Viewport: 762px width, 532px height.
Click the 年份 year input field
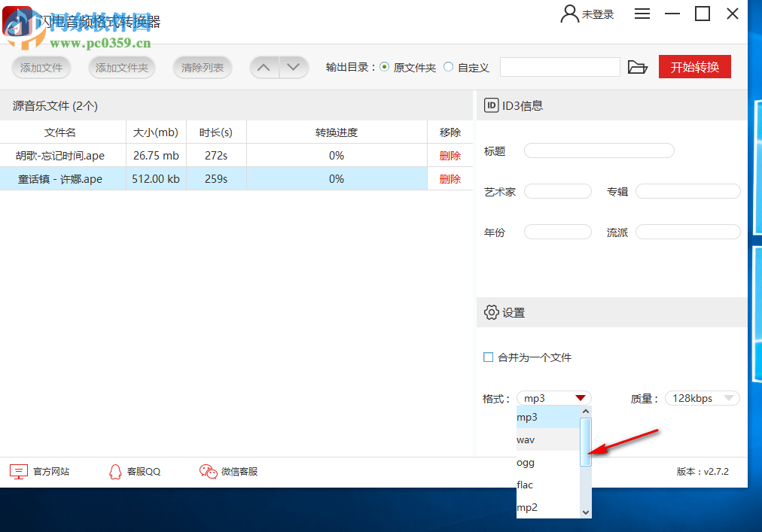point(557,232)
